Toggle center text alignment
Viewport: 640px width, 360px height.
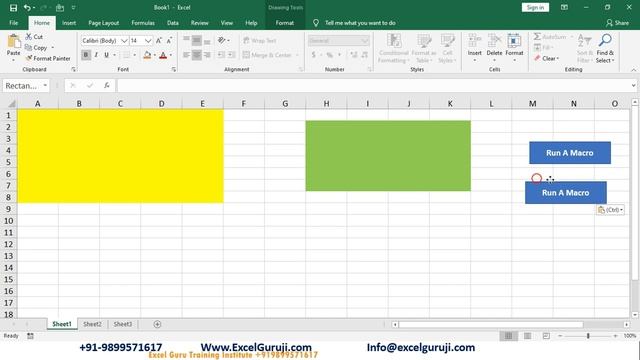pos(197,55)
